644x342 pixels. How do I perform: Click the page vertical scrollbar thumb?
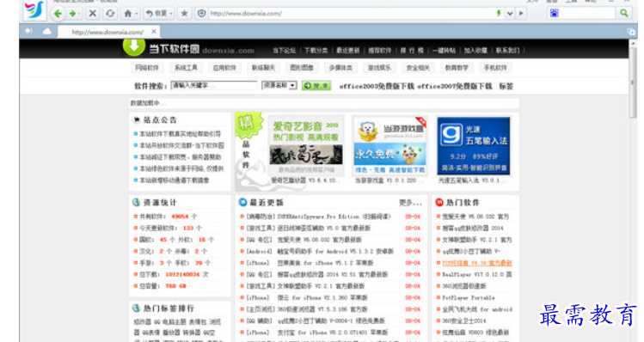pos(633,83)
